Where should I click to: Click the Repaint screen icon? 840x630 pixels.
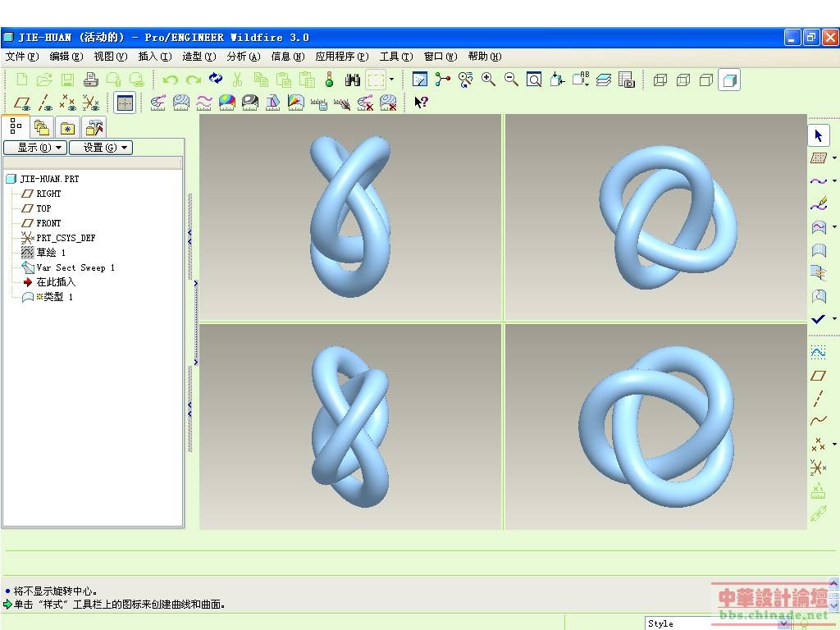coord(419,80)
